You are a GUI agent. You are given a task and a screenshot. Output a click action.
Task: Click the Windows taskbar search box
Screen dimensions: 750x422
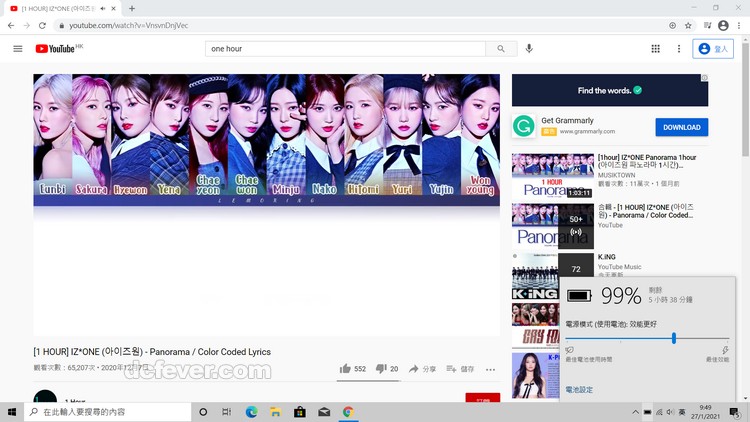[x=108, y=412]
